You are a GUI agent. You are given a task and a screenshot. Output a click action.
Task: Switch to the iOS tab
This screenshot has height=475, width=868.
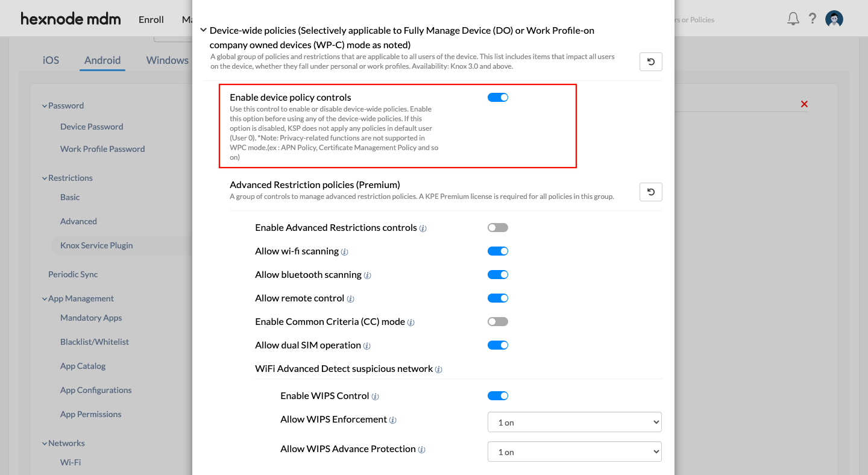[x=51, y=60]
